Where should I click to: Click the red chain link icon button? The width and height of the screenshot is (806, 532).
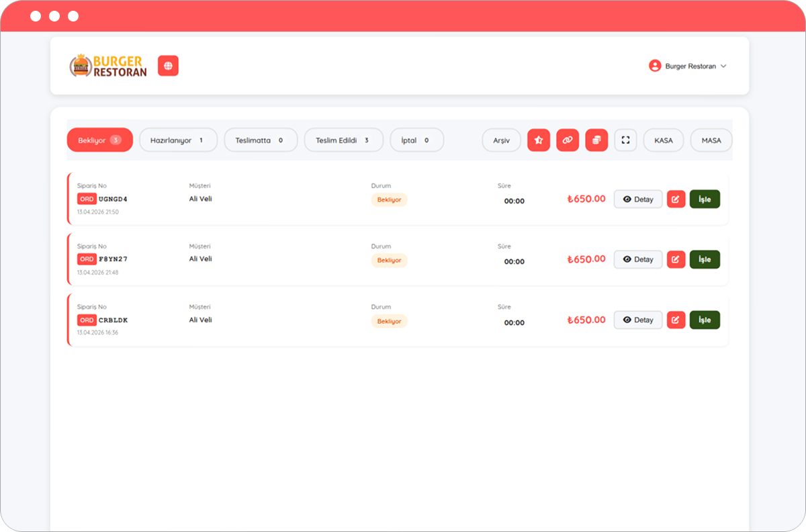568,140
